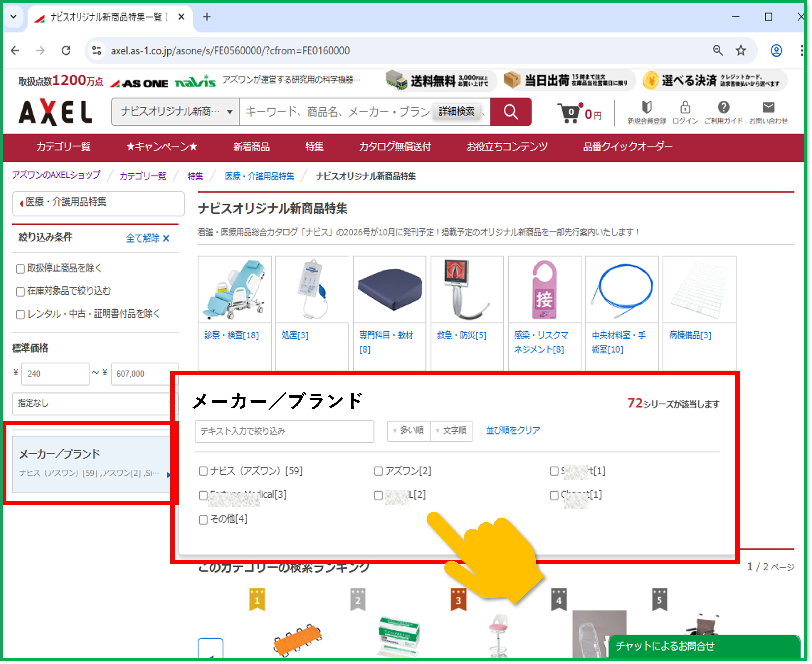
Task: Click アズワンのAXELショップ breadcrumb link
Action: pyautogui.click(x=56, y=175)
